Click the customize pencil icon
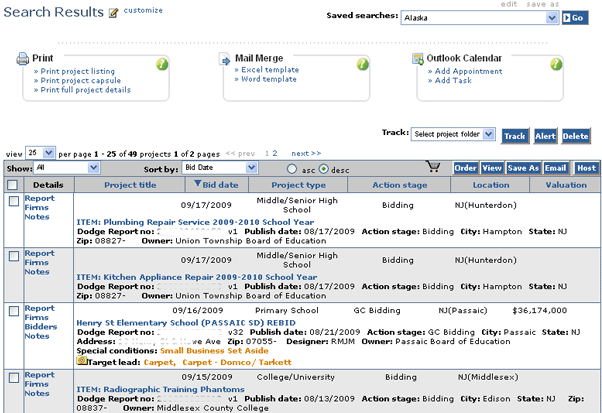This screenshot has height=413, width=602. tap(113, 13)
